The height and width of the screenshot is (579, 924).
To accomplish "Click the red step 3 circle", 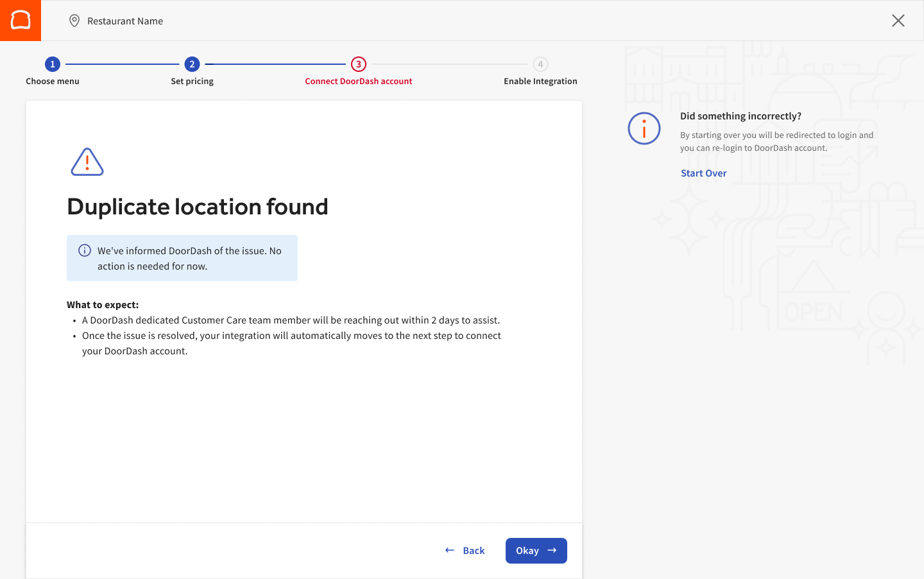I will pos(359,64).
